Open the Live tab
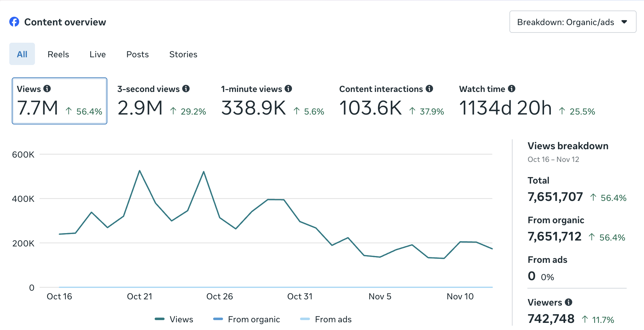644x330 pixels. 97,54
